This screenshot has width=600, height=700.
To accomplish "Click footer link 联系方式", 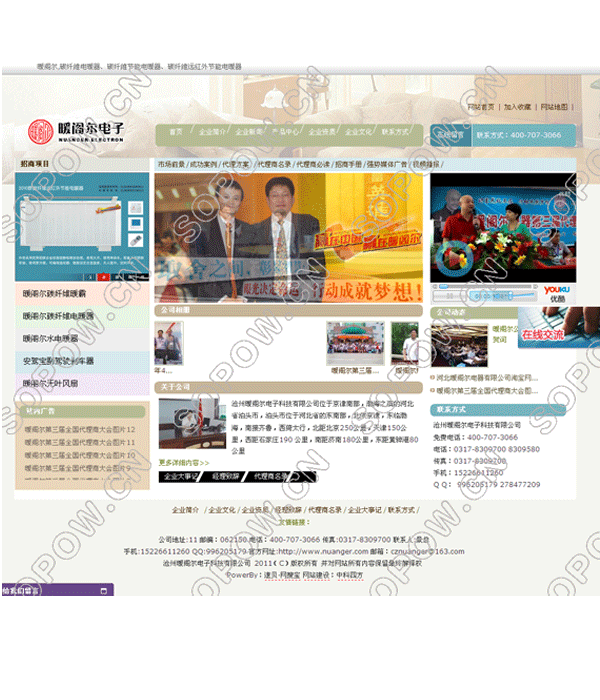I will (x=401, y=510).
